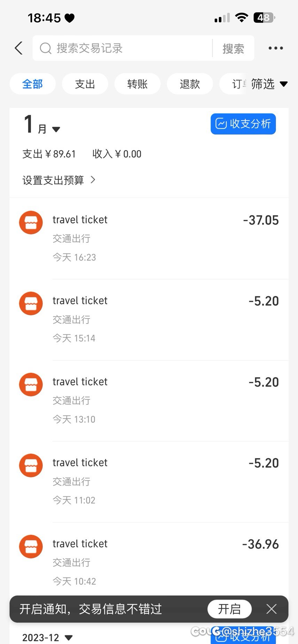Tap the magnifier icon in search bar

[x=46, y=48]
